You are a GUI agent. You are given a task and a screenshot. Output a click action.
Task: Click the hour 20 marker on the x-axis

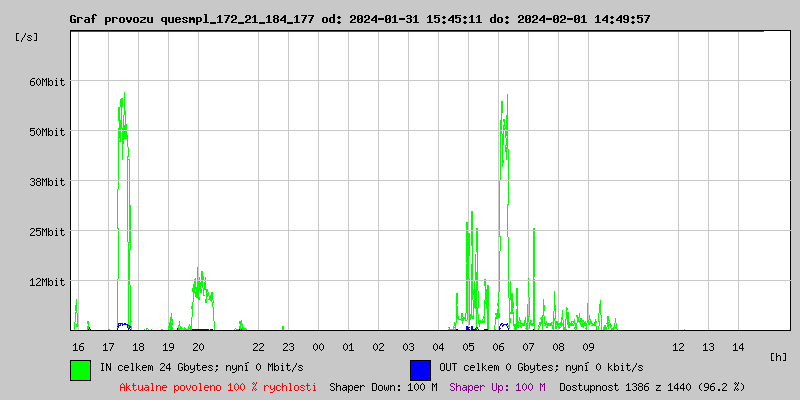(x=198, y=346)
